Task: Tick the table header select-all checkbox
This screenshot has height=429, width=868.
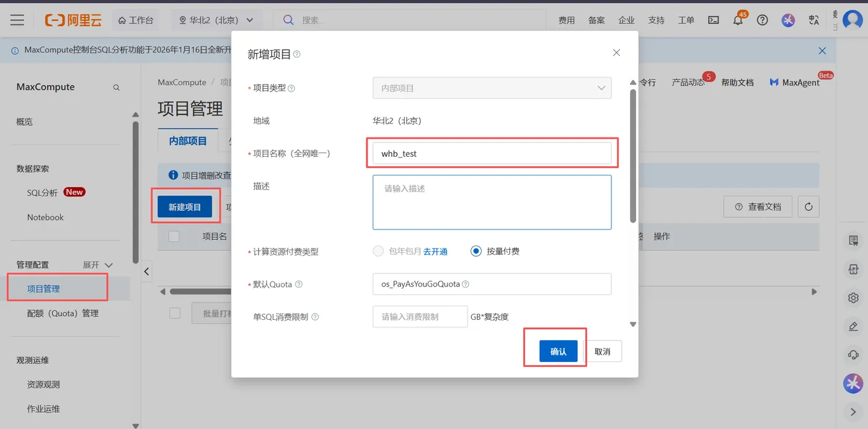Action: click(174, 236)
